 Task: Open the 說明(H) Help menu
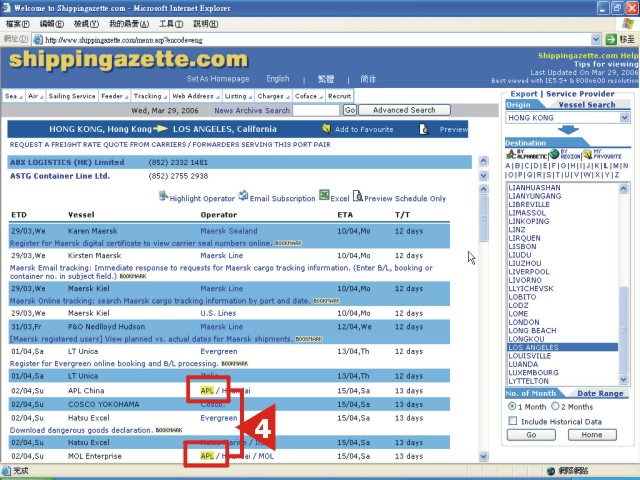205,24
